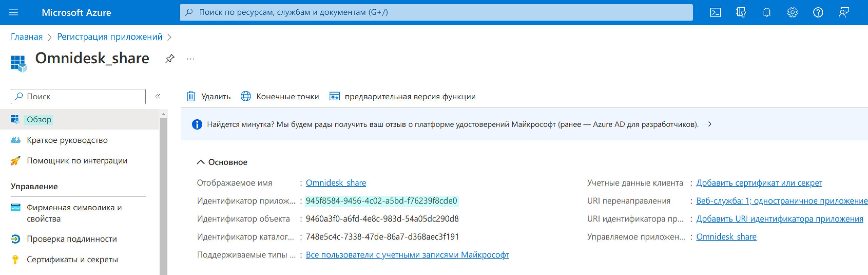Select Обзор in the sidebar menu
Screen dimensions: 868x275
[79, 120]
